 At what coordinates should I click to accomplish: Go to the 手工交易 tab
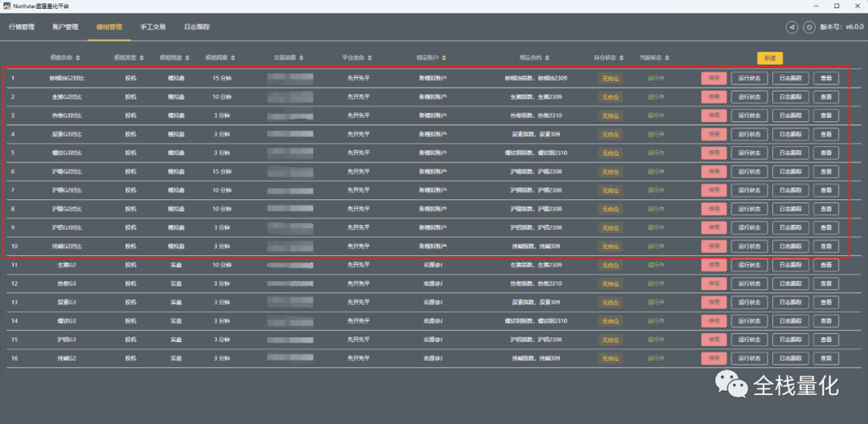click(153, 26)
